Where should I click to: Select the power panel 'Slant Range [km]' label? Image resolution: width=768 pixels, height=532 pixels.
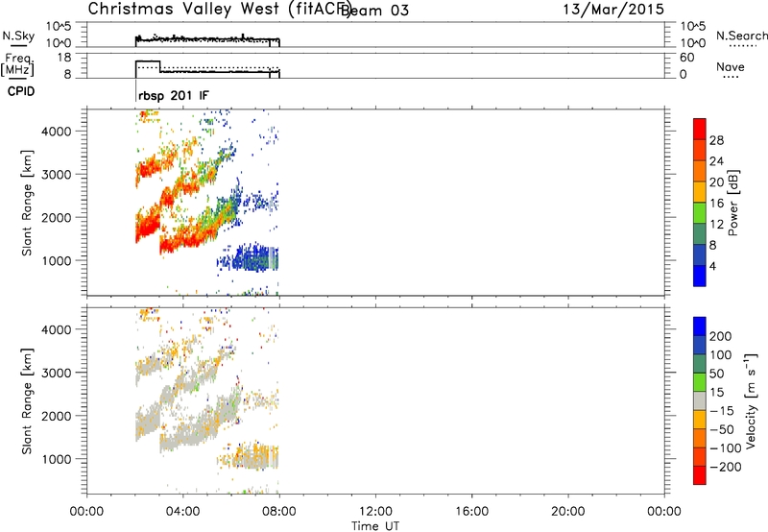tap(27, 203)
